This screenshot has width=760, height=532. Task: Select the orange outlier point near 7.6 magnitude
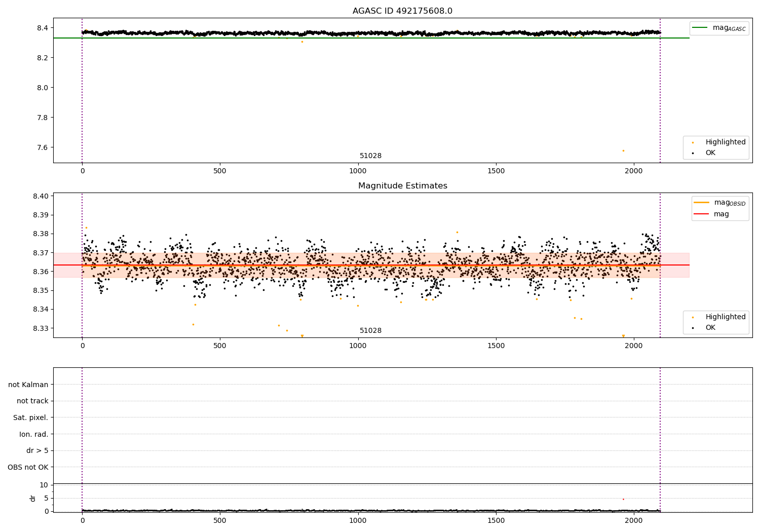coord(623,150)
